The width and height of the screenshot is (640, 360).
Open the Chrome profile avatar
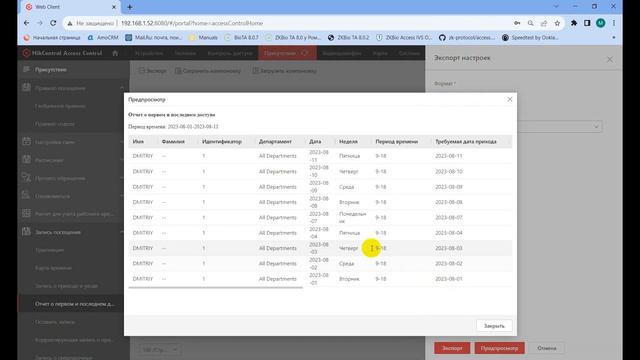point(600,23)
